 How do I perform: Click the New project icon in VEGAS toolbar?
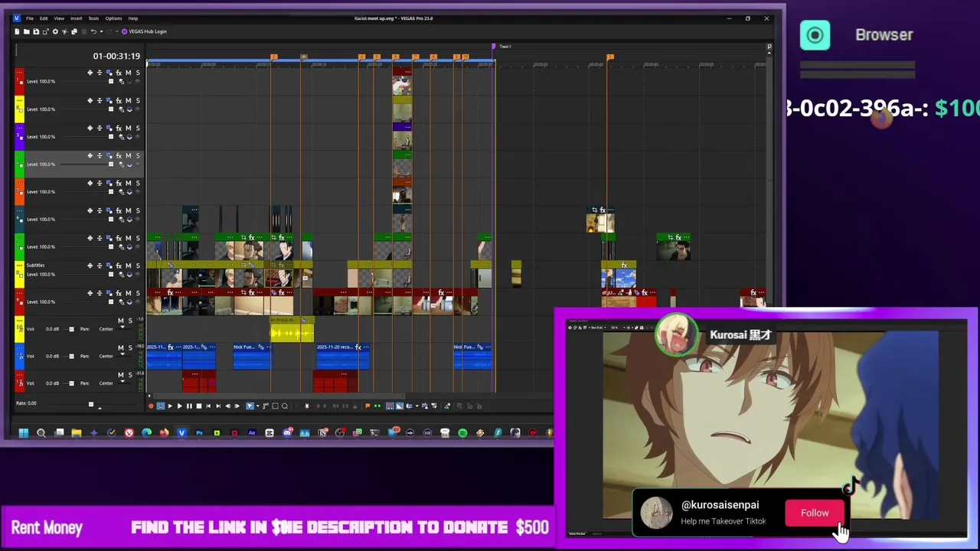[x=17, y=31]
